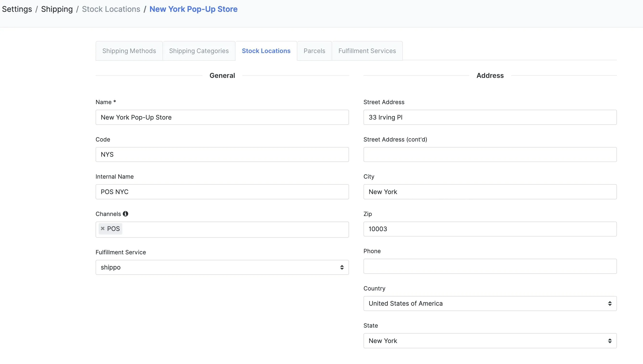Open the State dropdown showing New York
Screen dimensions: 643x364
coord(490,341)
